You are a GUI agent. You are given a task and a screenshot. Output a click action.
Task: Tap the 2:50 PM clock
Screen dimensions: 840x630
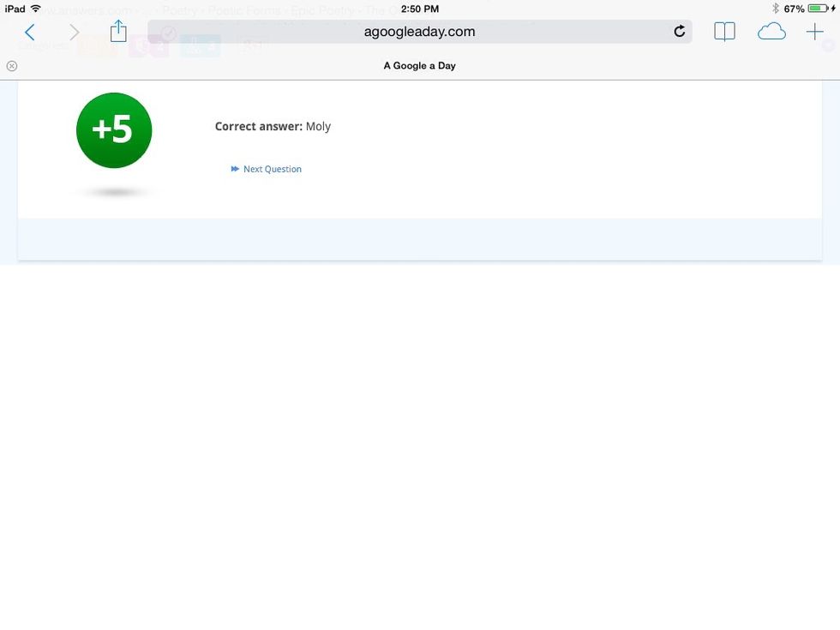pos(419,9)
